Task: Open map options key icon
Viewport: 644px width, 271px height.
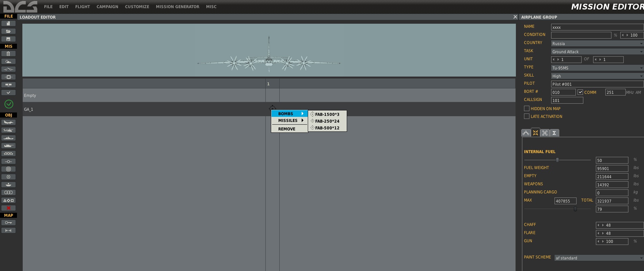Action: tap(8, 223)
